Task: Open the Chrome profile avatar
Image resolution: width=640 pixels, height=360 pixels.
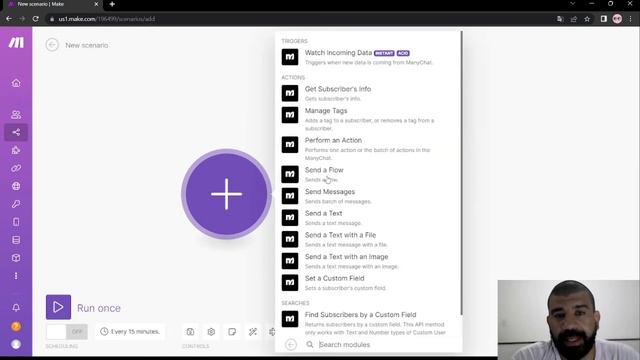Action: 617,19
